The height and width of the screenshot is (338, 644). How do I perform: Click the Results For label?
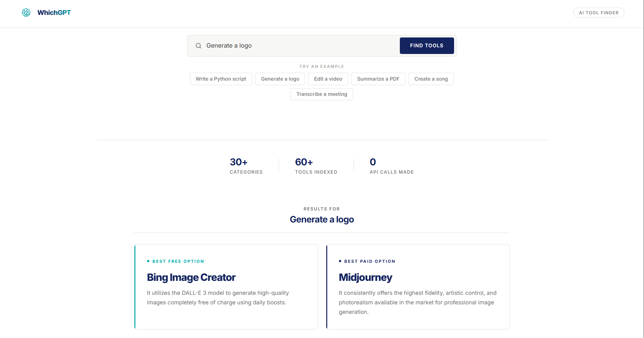[322, 209]
